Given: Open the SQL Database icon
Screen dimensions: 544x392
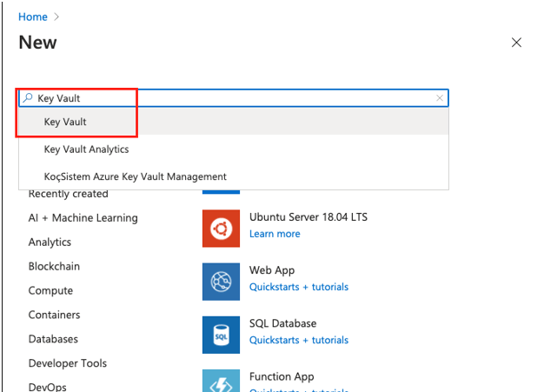Looking at the screenshot, I should tap(221, 335).
